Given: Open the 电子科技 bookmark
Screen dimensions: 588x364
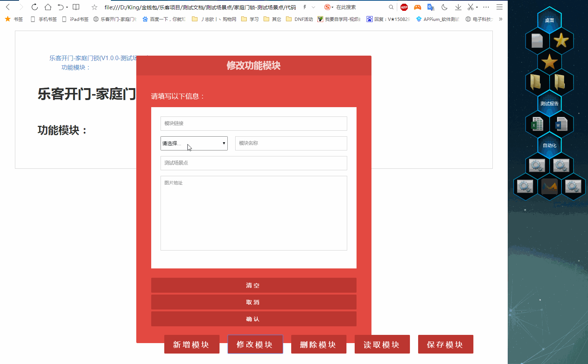Looking at the screenshot, I should coord(479,19).
